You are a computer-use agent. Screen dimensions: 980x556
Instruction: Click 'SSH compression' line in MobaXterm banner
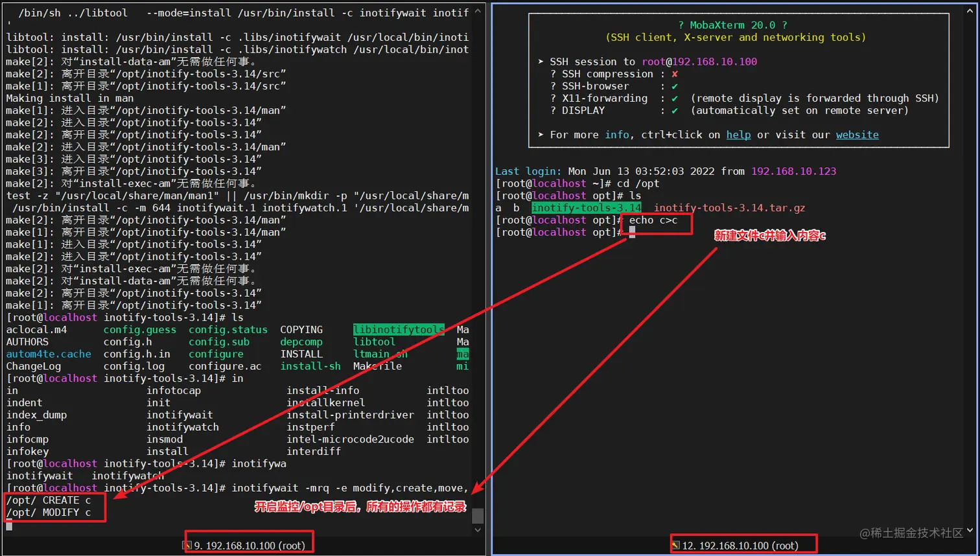pyautogui.click(x=614, y=74)
